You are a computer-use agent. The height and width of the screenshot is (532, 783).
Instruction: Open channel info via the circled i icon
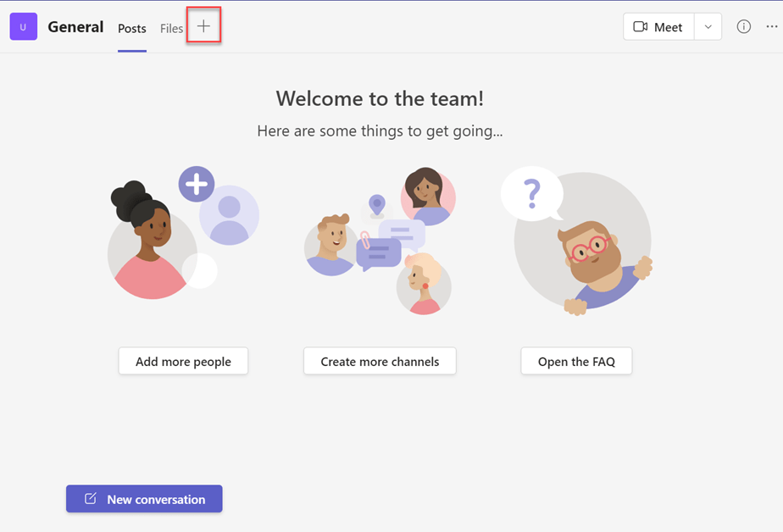(x=743, y=27)
